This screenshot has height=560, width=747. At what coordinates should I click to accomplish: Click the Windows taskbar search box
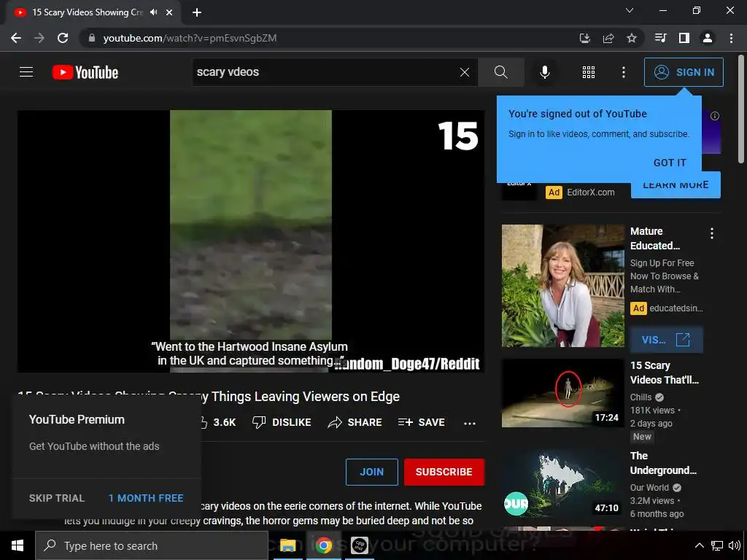[x=152, y=545]
